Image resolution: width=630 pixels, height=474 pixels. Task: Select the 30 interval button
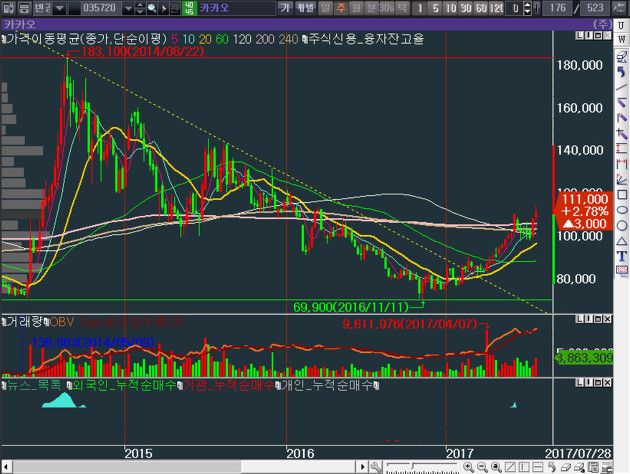tap(466, 8)
